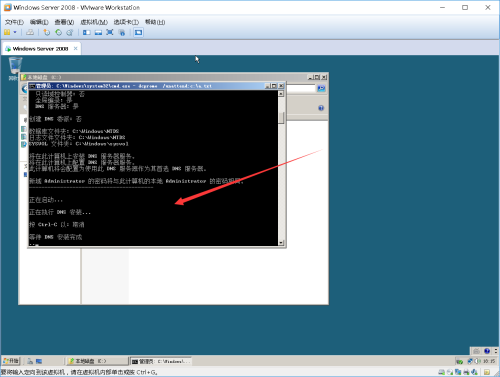Screen dimensions: 500x377
Task: Enter full screen mode icon
Action: pos(110,32)
